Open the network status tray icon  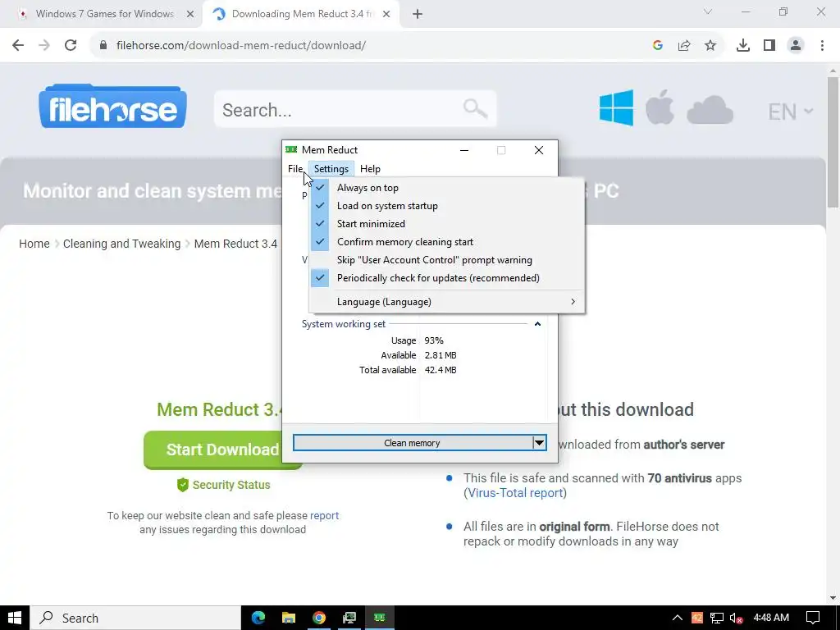(x=717, y=618)
